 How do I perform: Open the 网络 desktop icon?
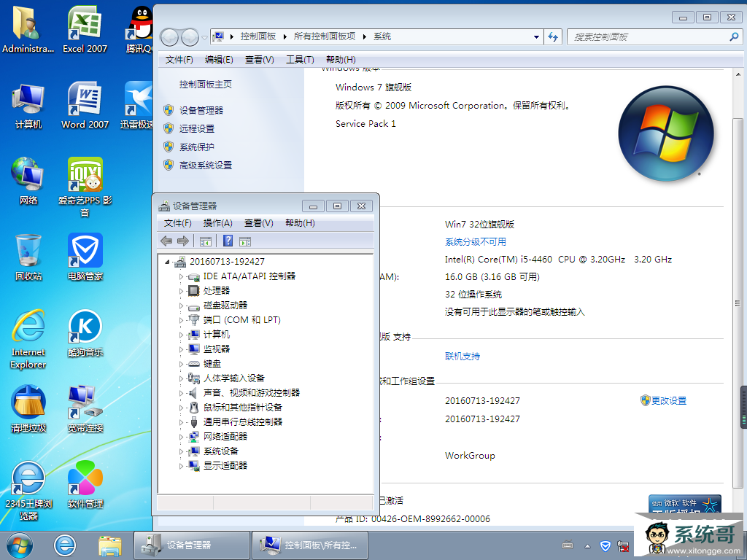(28, 182)
